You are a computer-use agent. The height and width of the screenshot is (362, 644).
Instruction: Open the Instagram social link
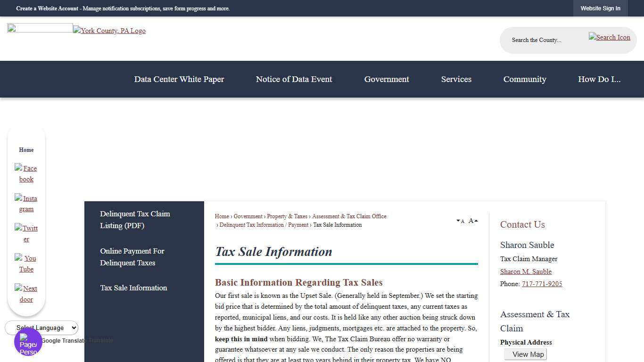[x=26, y=204]
